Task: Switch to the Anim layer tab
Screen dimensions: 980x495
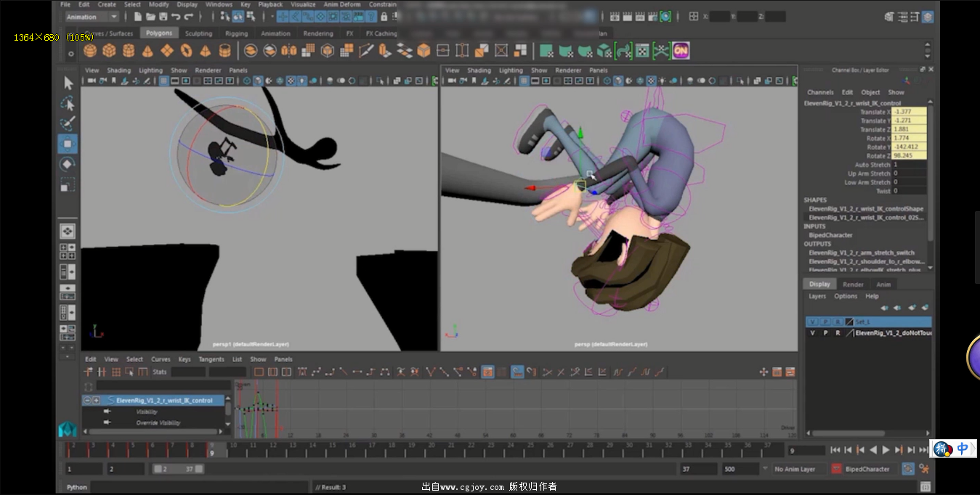Action: (x=883, y=285)
